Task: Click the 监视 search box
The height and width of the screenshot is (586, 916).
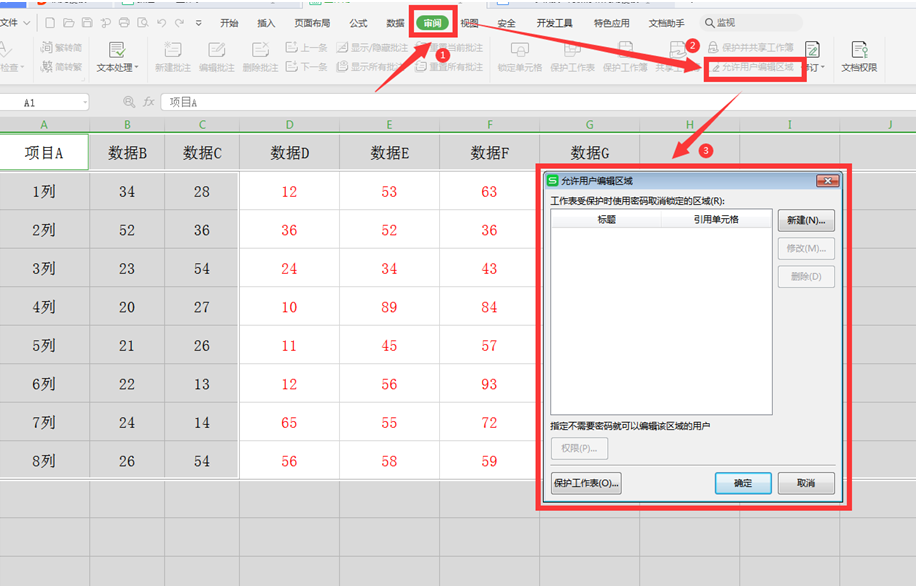Action: click(751, 23)
